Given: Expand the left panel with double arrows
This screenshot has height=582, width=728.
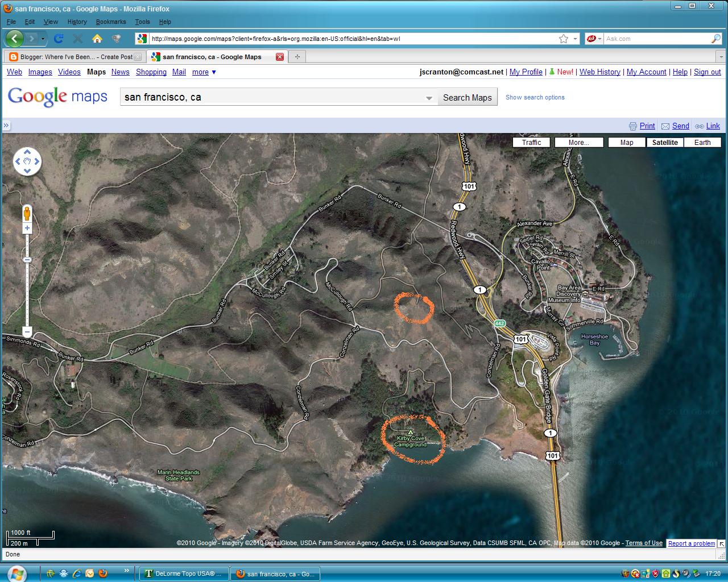Looking at the screenshot, I should point(6,126).
